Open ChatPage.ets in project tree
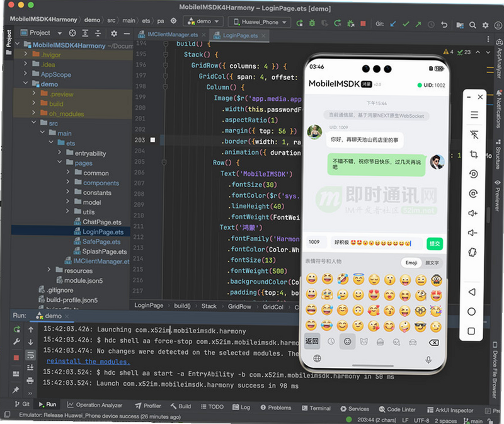504x424 pixels. (102, 222)
